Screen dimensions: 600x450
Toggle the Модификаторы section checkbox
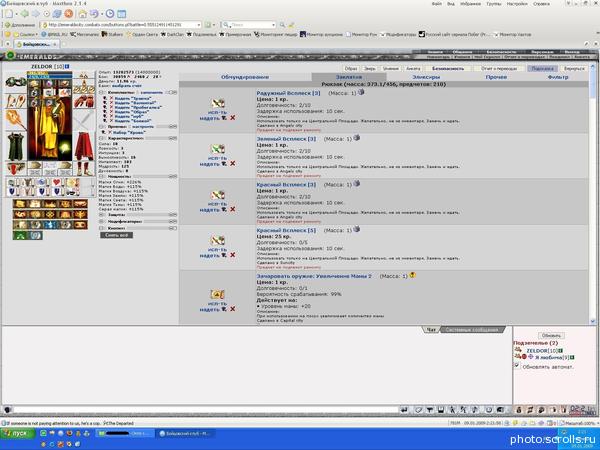[x=101, y=222]
